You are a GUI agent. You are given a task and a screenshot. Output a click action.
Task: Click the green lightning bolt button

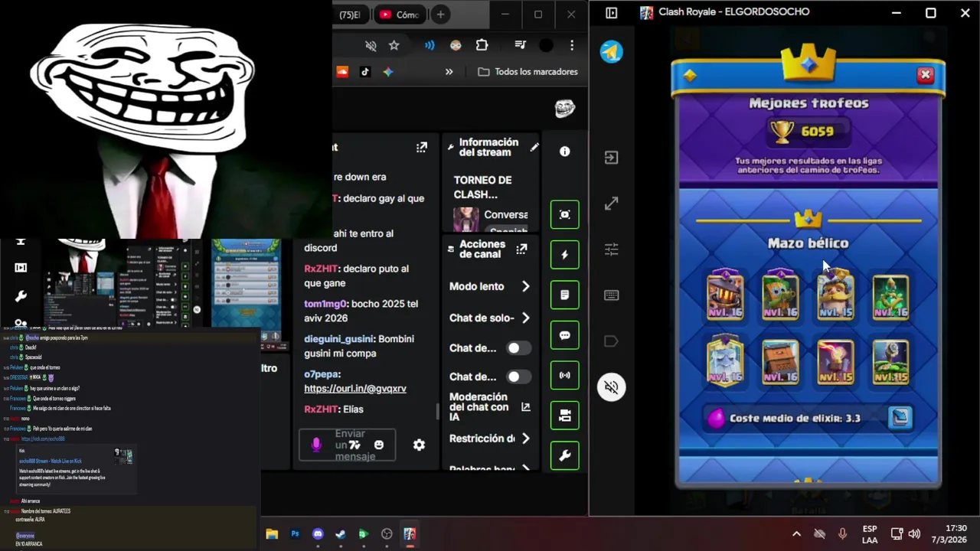[x=565, y=255]
